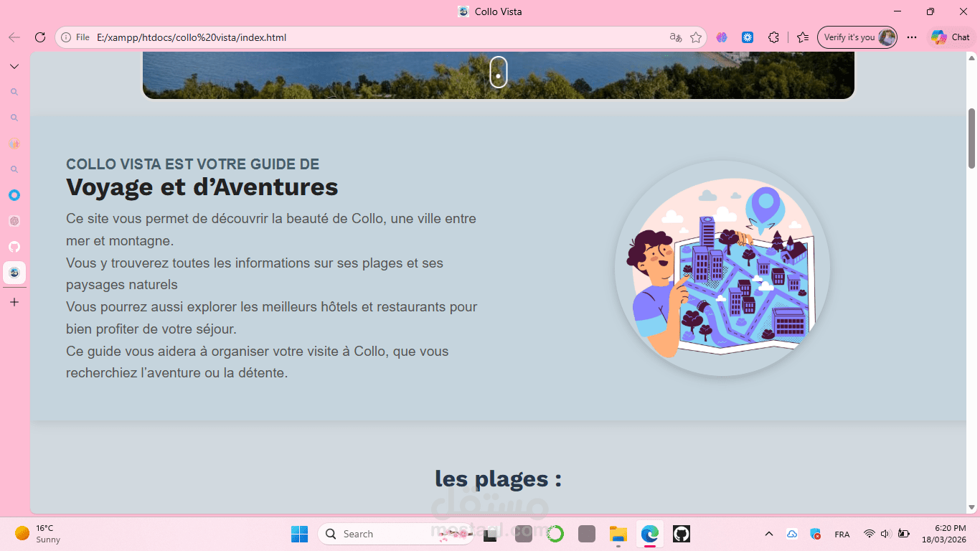
Task: Click the city map illustration
Action: (x=722, y=268)
